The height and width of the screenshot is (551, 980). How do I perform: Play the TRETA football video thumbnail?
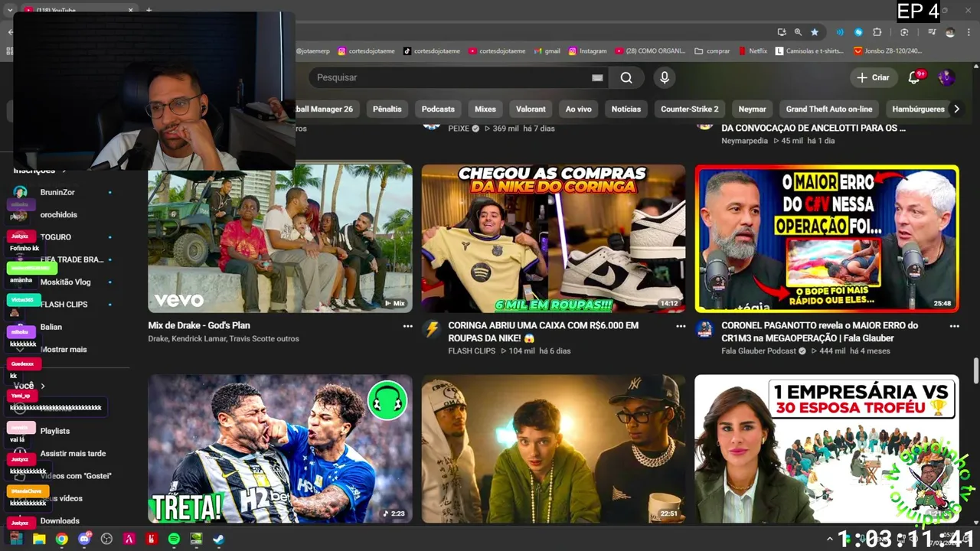pyautogui.click(x=279, y=448)
